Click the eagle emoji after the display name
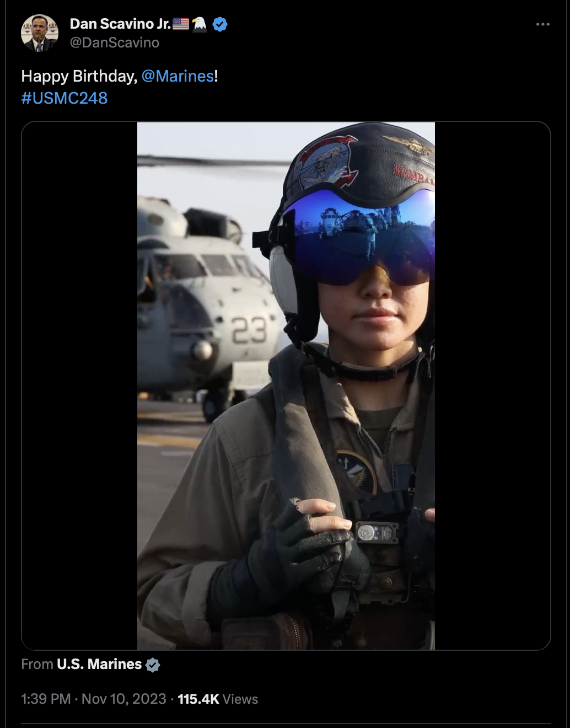Viewport: 570px width, 728px height. pos(200,24)
